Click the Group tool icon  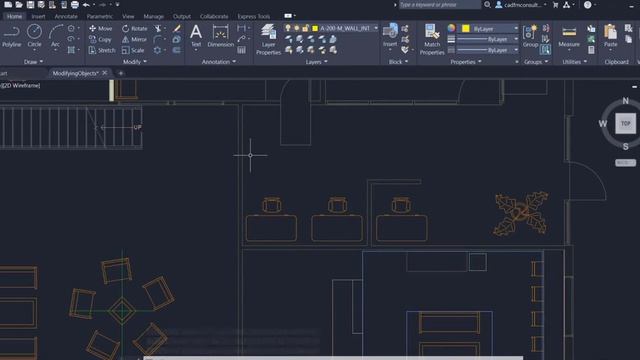point(530,36)
